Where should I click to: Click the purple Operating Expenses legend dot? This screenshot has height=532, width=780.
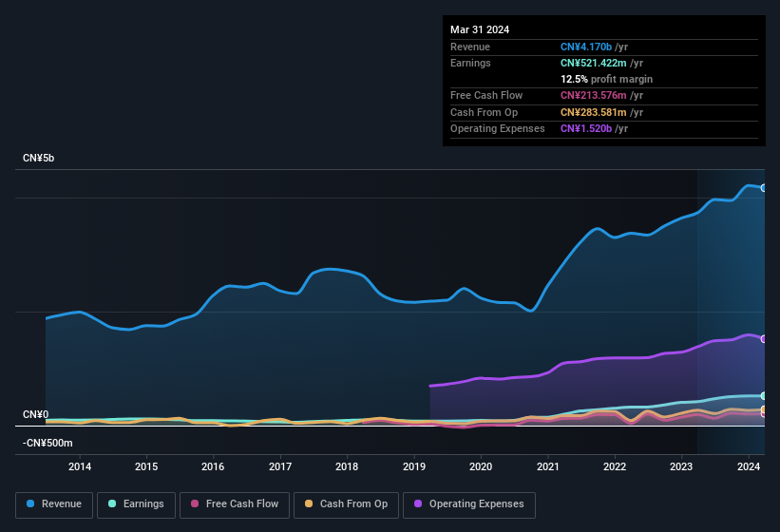pyautogui.click(x=419, y=504)
